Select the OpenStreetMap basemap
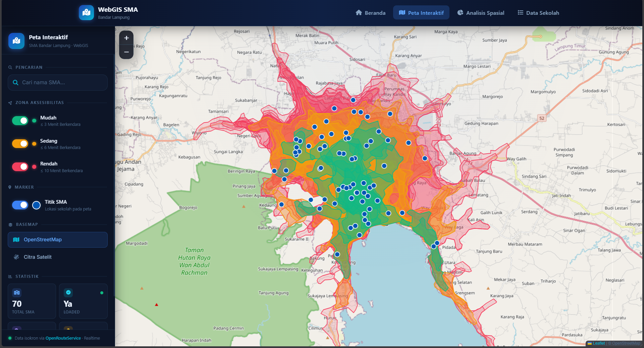The height and width of the screenshot is (348, 644). 58,240
